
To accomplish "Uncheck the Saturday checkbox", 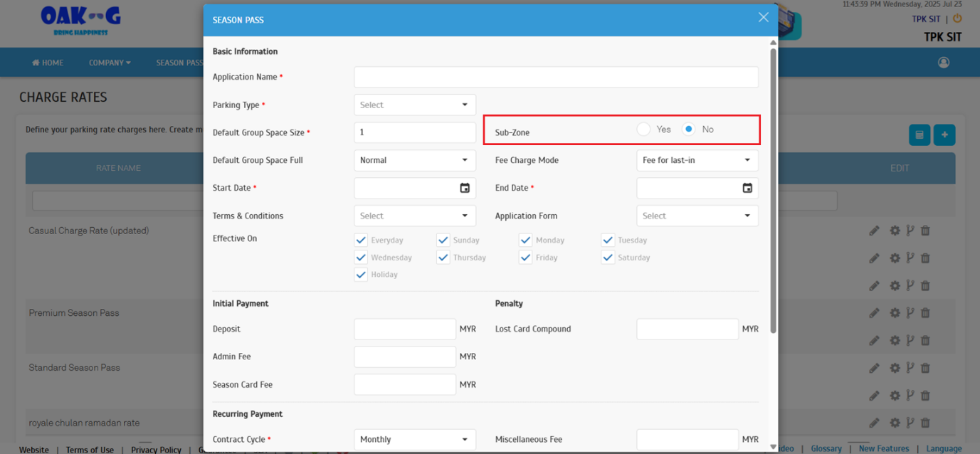I will 608,258.
